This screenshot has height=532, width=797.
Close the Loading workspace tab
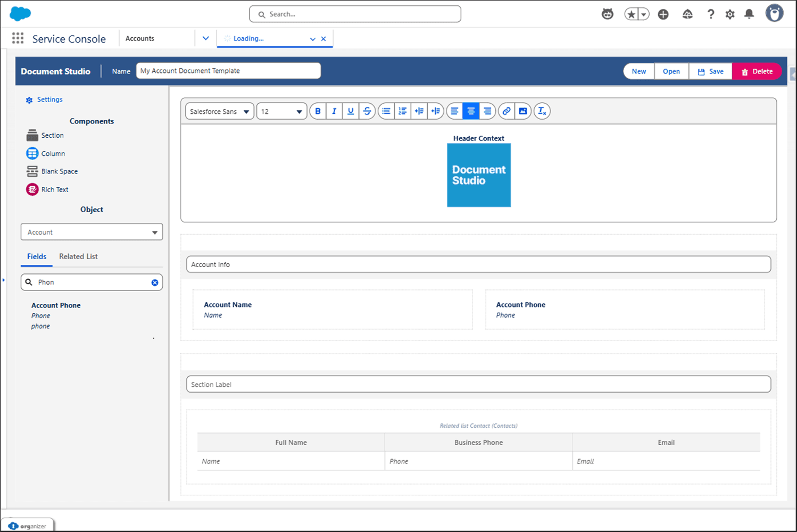click(323, 39)
